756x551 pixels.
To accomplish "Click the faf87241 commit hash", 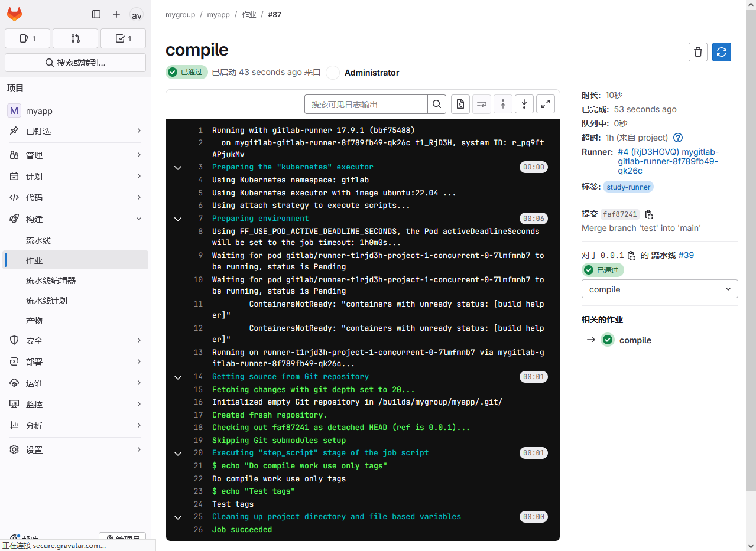I will (x=620, y=214).
